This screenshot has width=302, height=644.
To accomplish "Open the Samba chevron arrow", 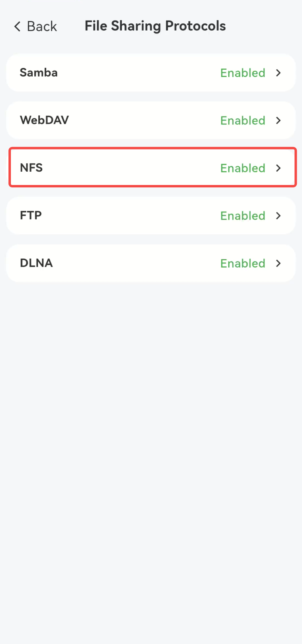I will [278, 73].
